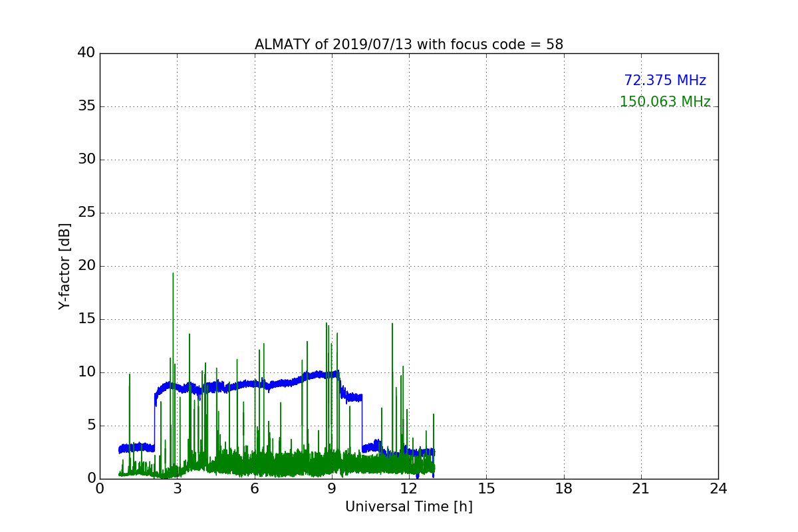
Task: Click the y-axis tick label 20
Action: tap(86, 266)
